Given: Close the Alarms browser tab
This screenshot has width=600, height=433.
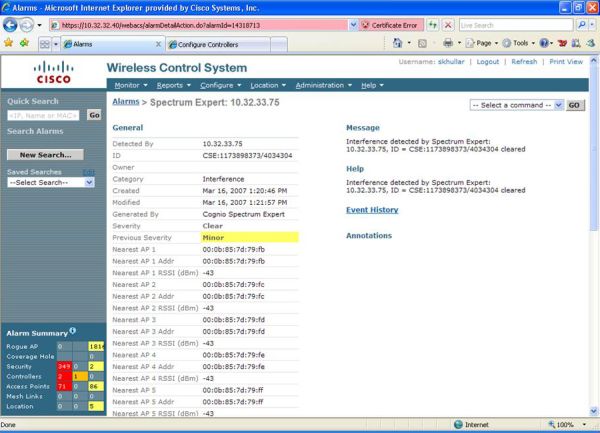Looking at the screenshot, I should (x=158, y=44).
